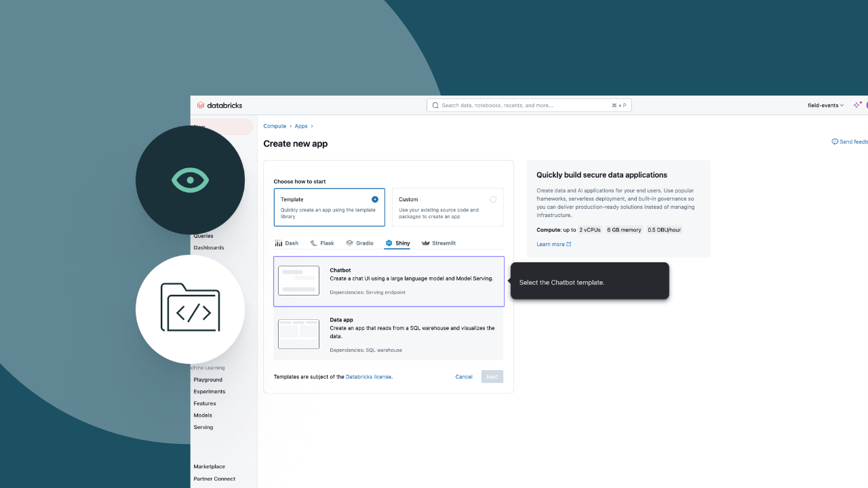Open Dashboards in the sidebar
868x488 pixels.
click(x=209, y=247)
